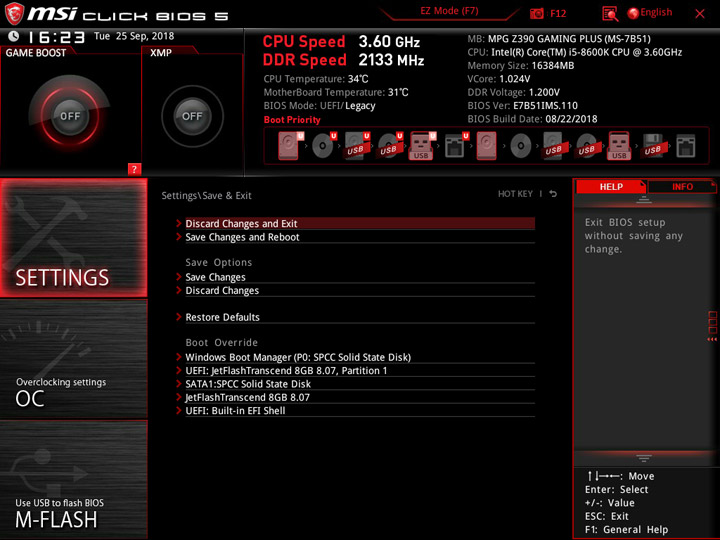
Task: Select Restore Defaults
Action: pos(360,317)
